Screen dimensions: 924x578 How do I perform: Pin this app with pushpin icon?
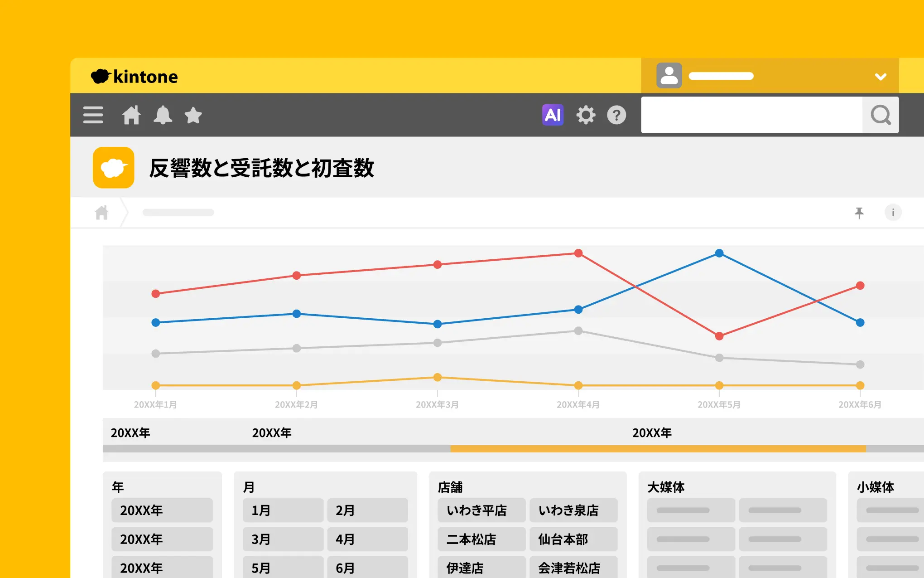[859, 212]
